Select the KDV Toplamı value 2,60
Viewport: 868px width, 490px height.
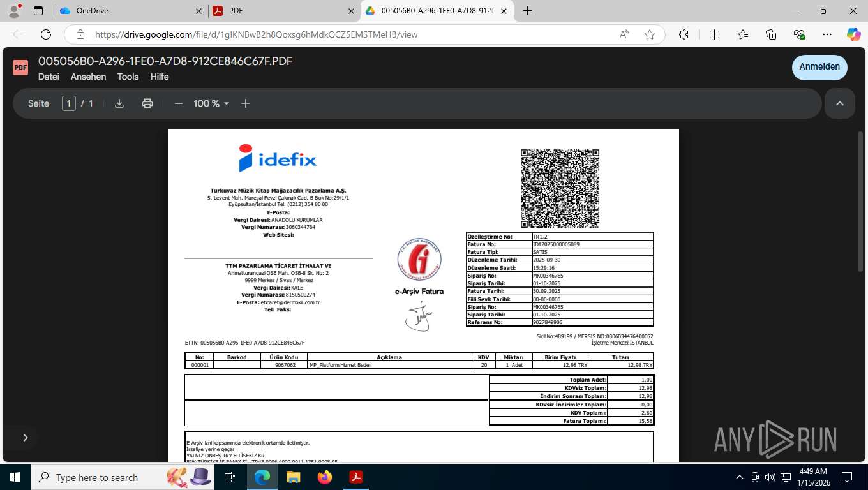tap(647, 413)
